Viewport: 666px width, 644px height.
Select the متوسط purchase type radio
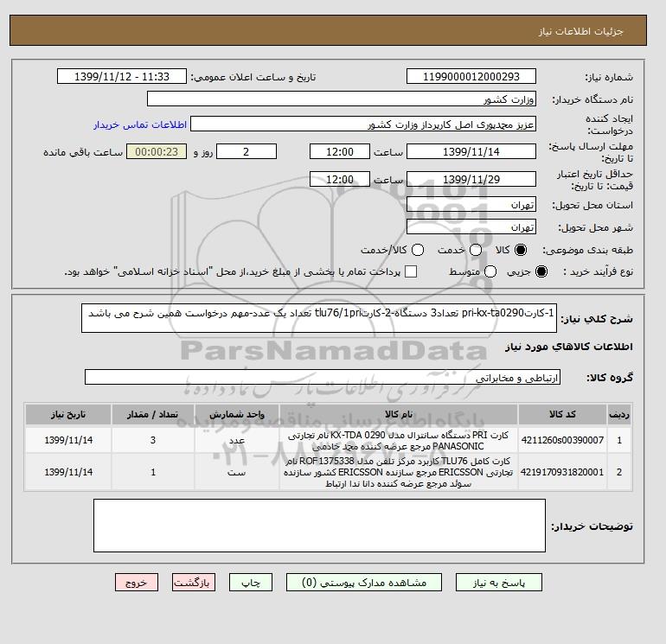pos(490,271)
